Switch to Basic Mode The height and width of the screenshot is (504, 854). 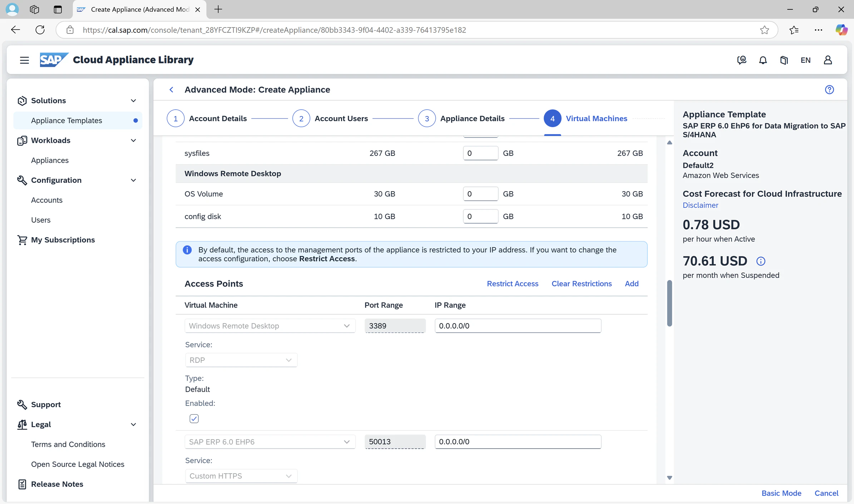pyautogui.click(x=781, y=493)
